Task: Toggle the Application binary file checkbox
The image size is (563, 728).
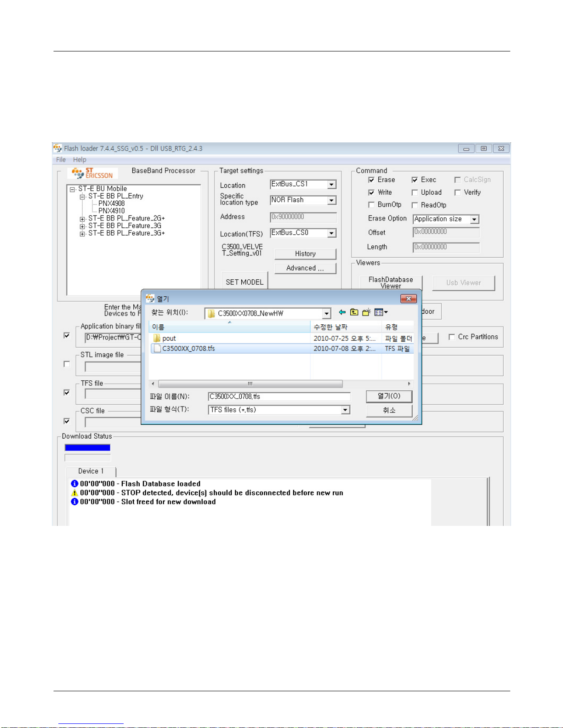Action: 67,336
